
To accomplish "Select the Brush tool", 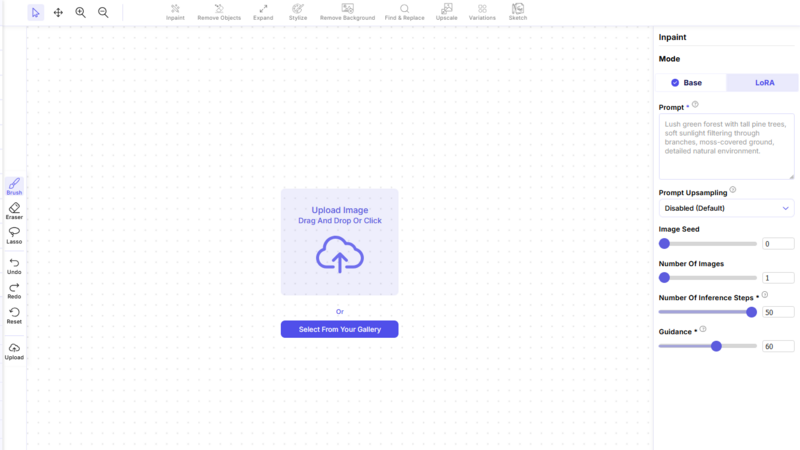I will click(14, 186).
